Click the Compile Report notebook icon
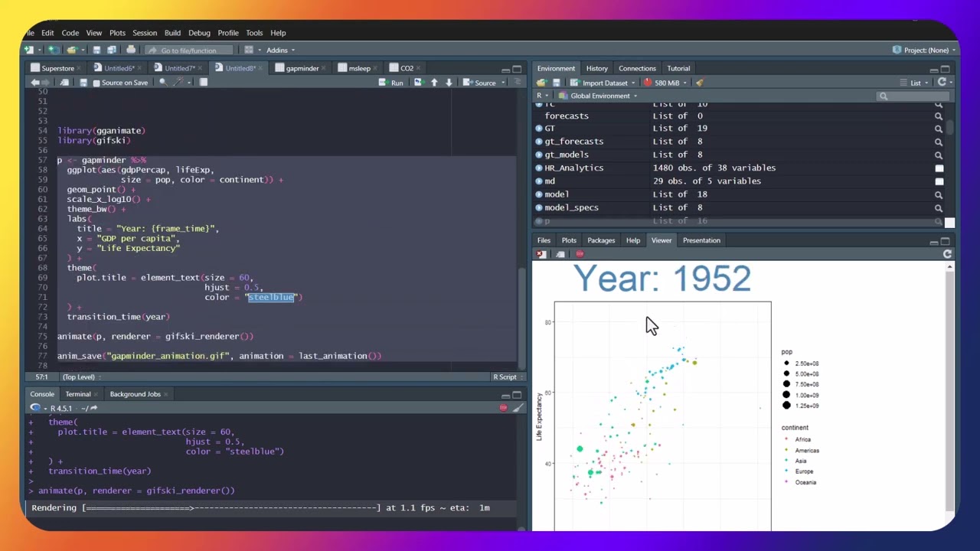This screenshot has width=980, height=551. [204, 83]
